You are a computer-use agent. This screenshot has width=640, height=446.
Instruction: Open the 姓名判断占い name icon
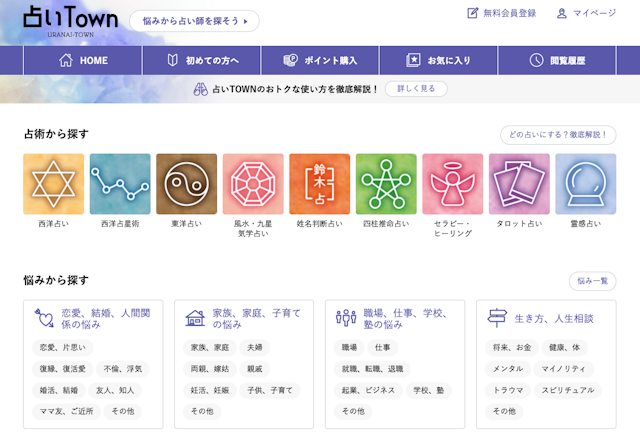[x=320, y=184]
